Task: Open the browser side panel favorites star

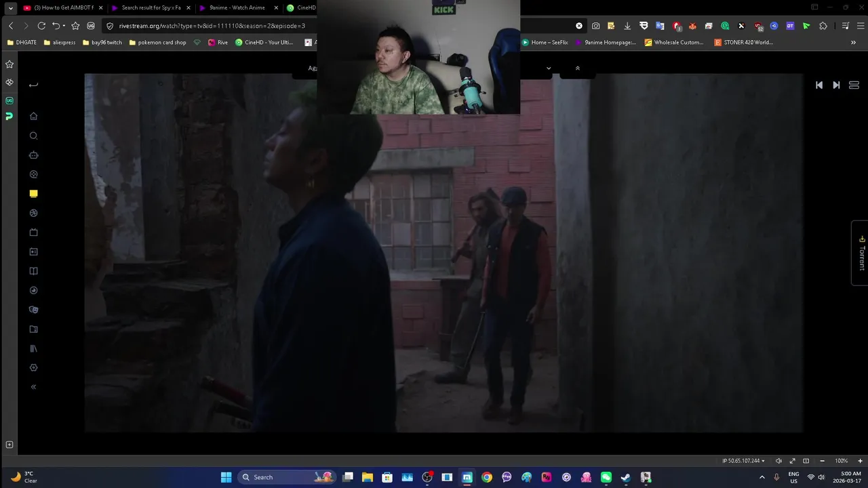Action: (x=9, y=64)
